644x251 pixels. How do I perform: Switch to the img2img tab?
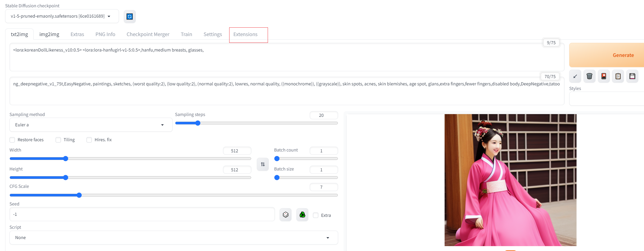point(49,34)
